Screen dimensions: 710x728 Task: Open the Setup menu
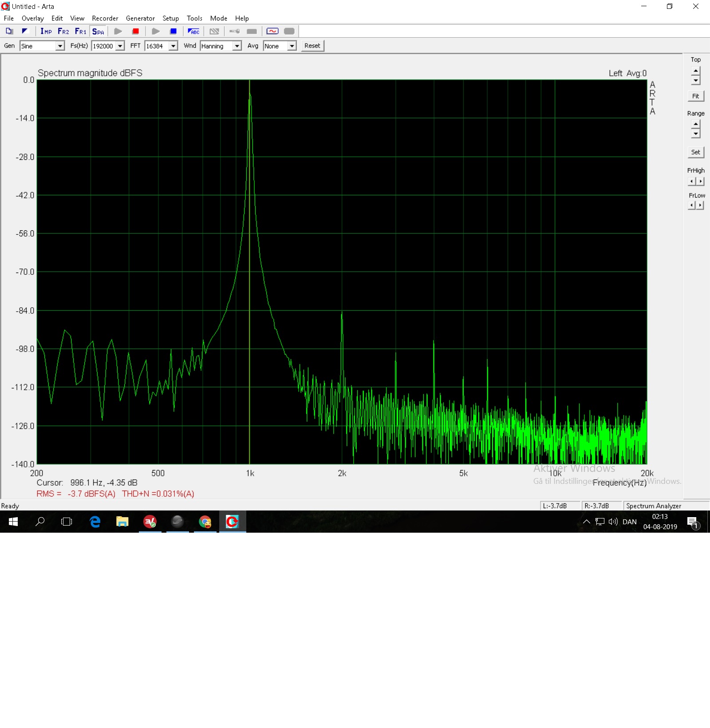pos(170,18)
